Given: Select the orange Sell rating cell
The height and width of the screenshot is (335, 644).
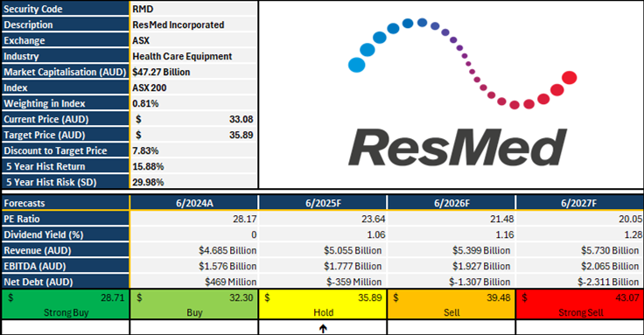Looking at the screenshot, I should (x=451, y=304).
